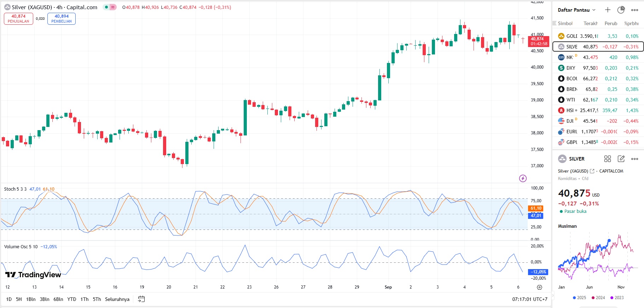
Task: Click the plus icon to add a watchlist symbol
Action: [608, 10]
